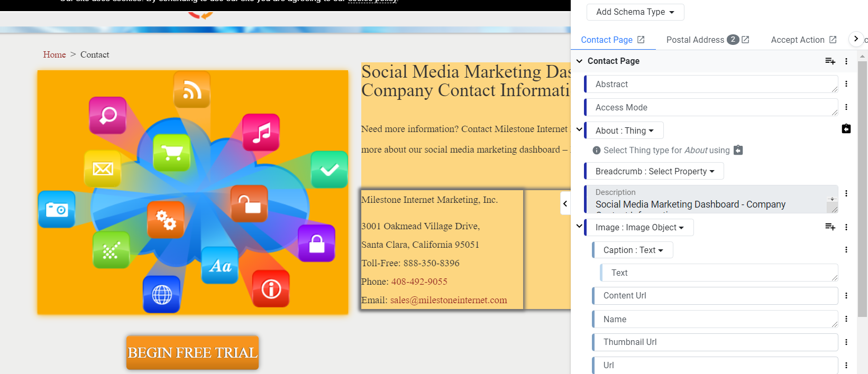This screenshot has height=374, width=868.
Task: Click social media icons cloud image
Action: [x=193, y=192]
